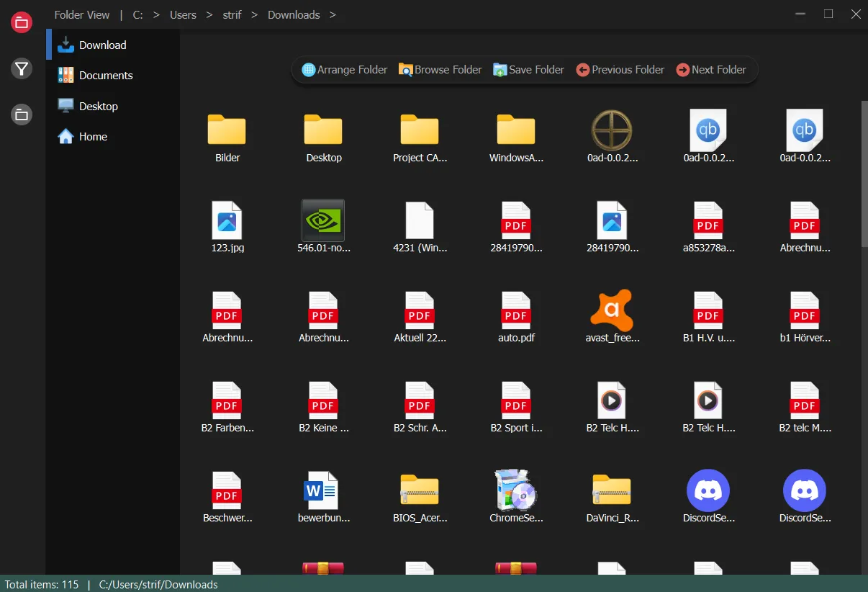Open the Browse Folder search icon

(407, 69)
